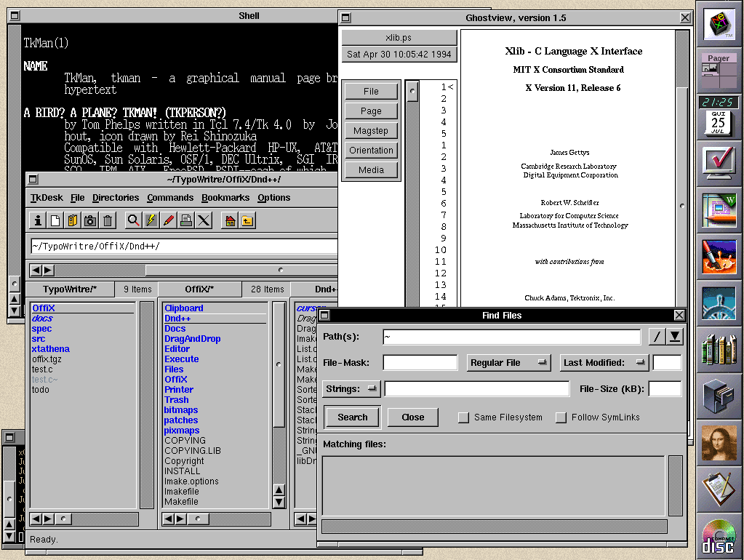The image size is (744, 560).
Task: Click the File-Size (kB) input field
Action: pyautogui.click(x=665, y=388)
